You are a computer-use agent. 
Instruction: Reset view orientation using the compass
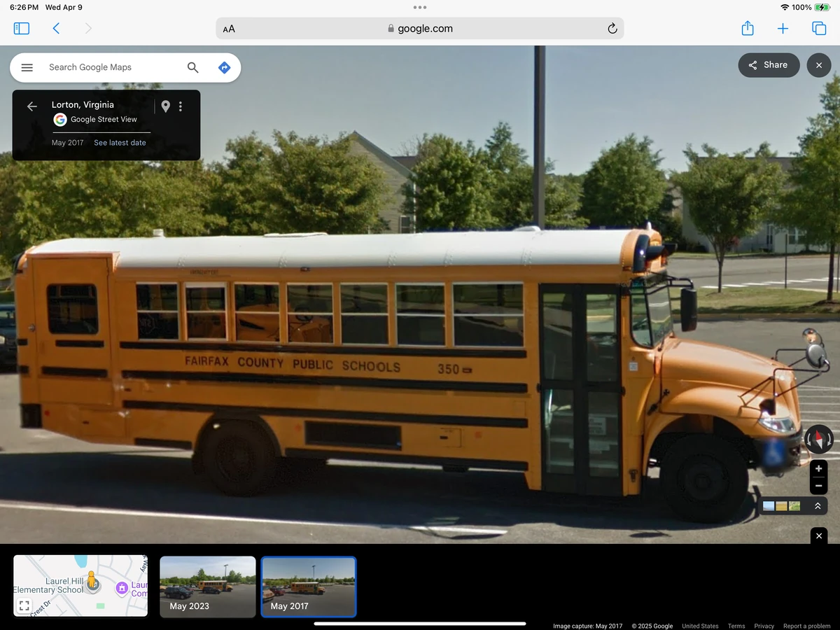coord(818,440)
